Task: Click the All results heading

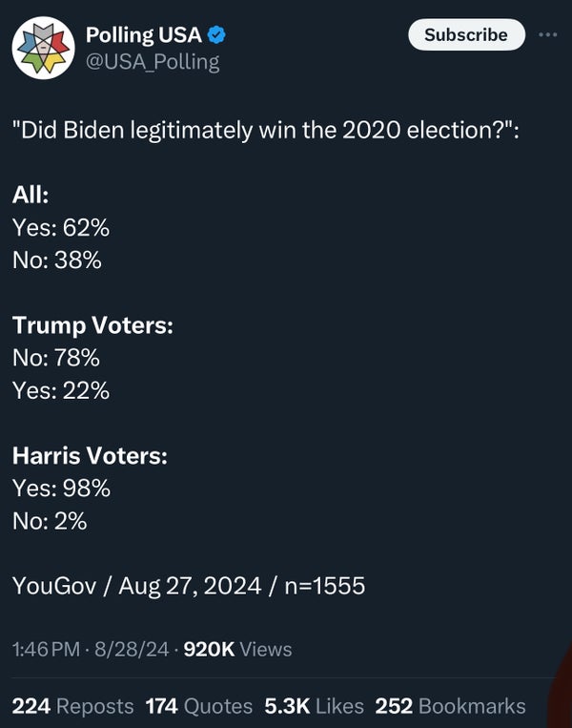Action: pyautogui.click(x=31, y=195)
